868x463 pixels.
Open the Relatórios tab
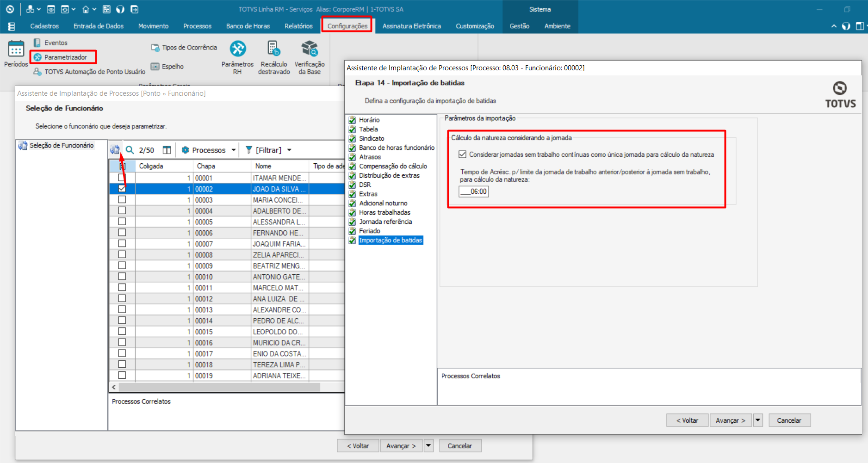click(298, 26)
